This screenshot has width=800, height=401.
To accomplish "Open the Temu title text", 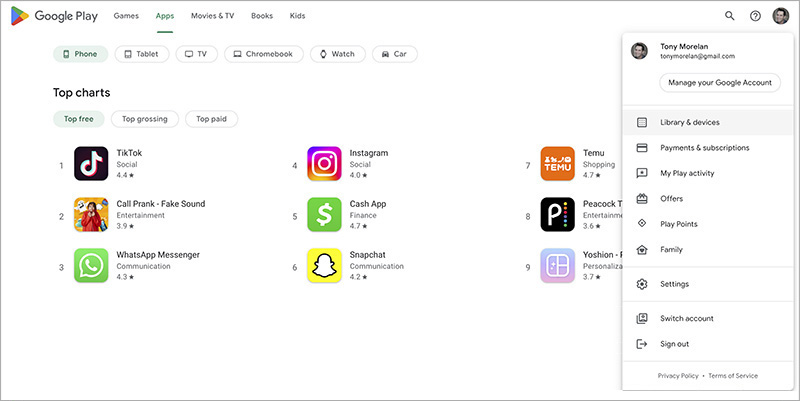I will pyautogui.click(x=594, y=153).
